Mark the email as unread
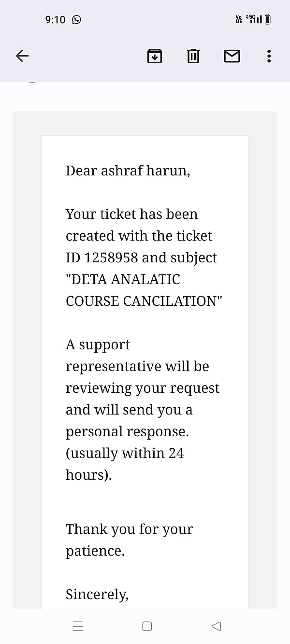The image size is (290, 644). (x=232, y=56)
